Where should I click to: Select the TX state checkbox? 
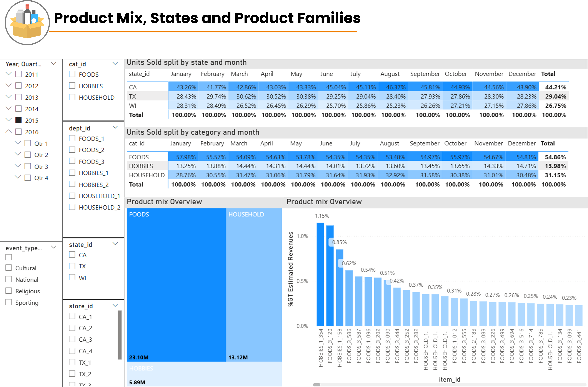[72, 266]
